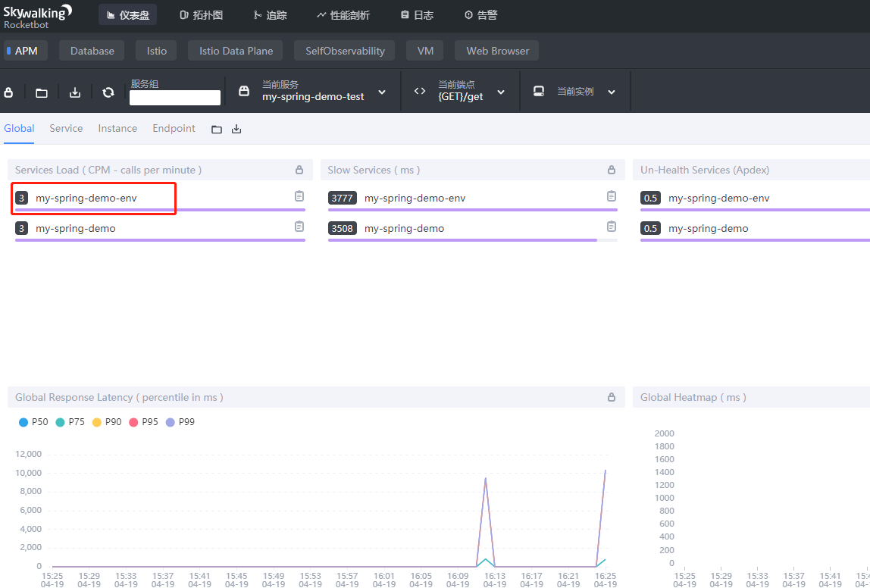This screenshot has width=870, height=588.
Task: Click the lock icon in the dashboard toolbar
Action: pos(9,92)
